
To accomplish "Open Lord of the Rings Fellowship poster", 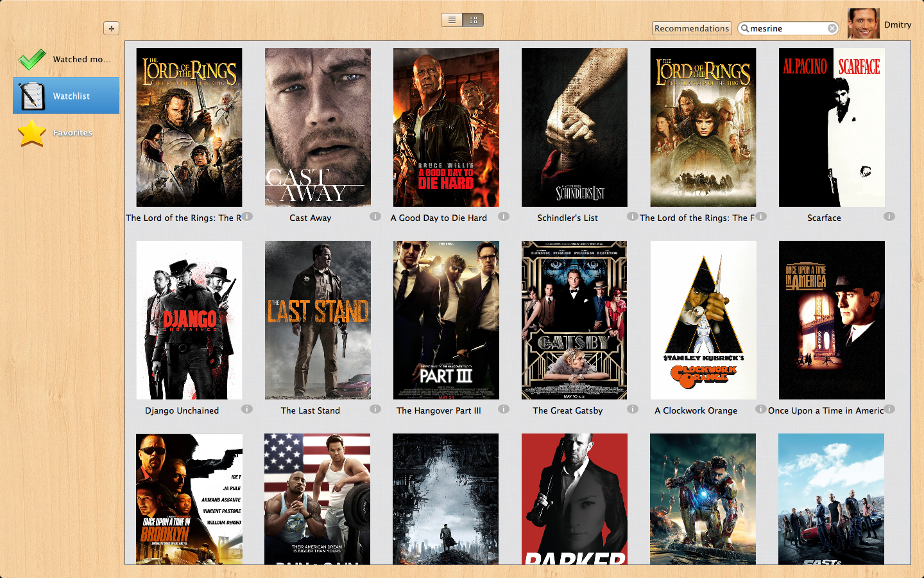I will click(703, 127).
